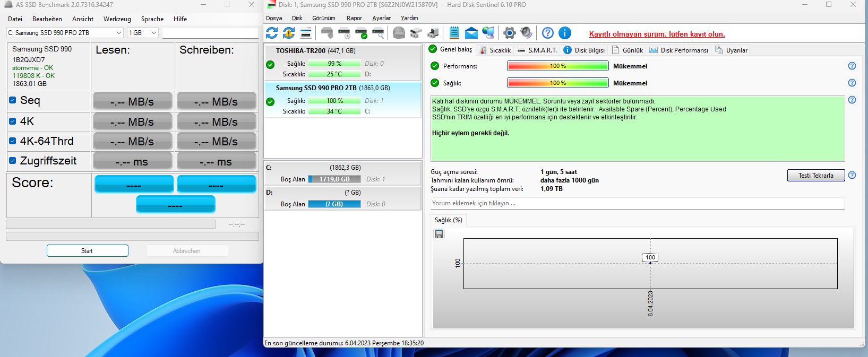
Task: Click the blue question mark help toolbar icon
Action: [x=548, y=33]
